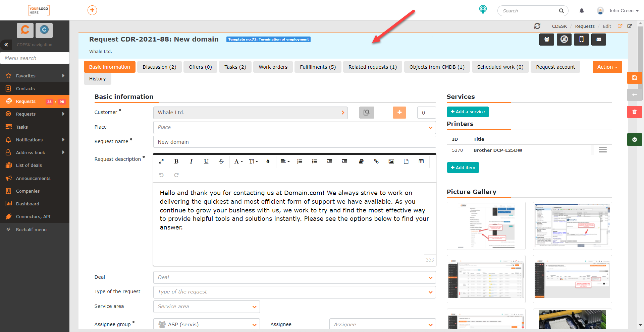Screen dimensions: 644x332
Task: Switch to the Tasks (2) tab
Action: coord(235,67)
